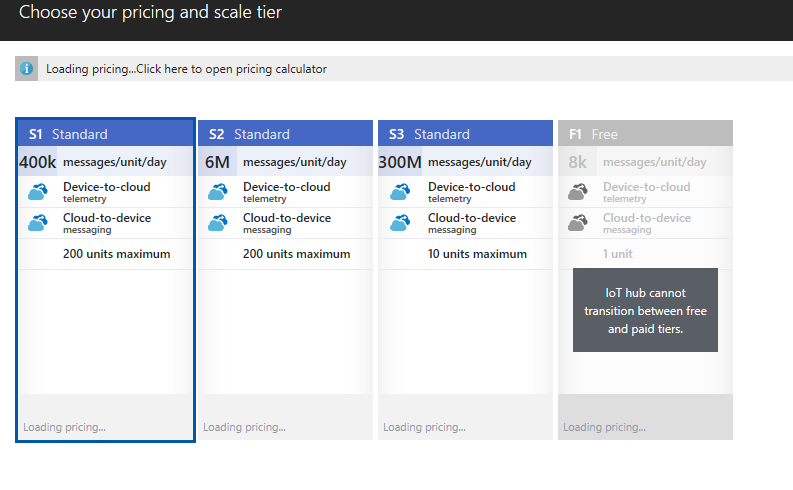Image resolution: width=793 pixels, height=490 pixels.
Task: Click S3 Cloud-to-device messaging text
Action: pos(472,222)
